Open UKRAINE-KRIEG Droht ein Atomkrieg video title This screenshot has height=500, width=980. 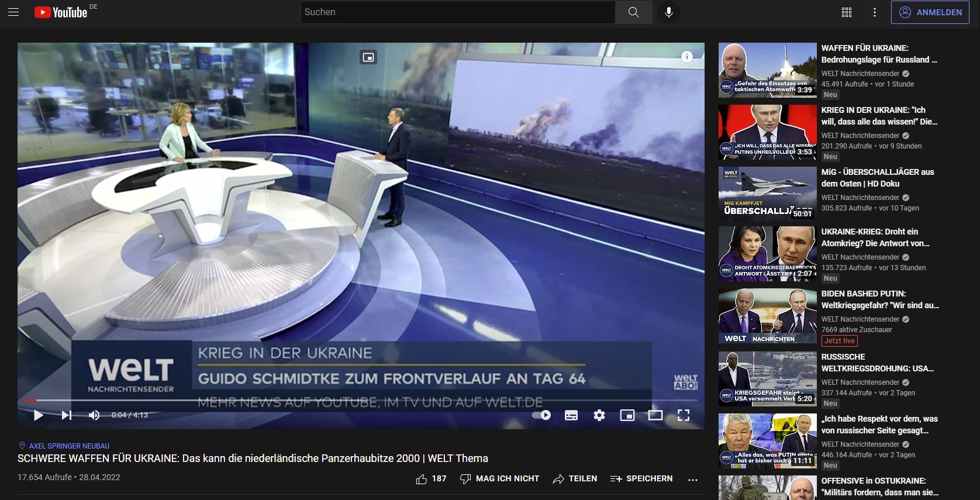(875, 237)
